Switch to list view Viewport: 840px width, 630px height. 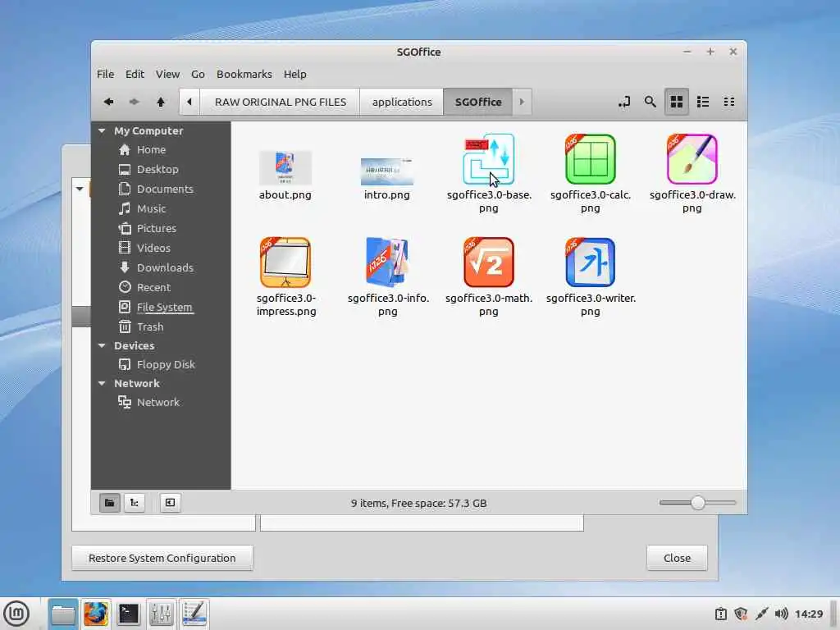point(703,102)
